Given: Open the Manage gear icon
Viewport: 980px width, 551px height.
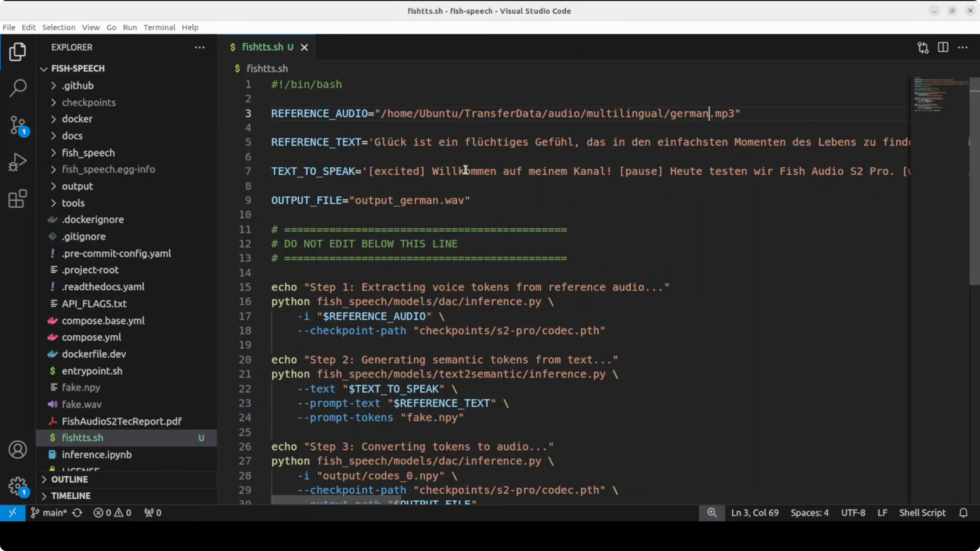Looking at the screenshot, I should pyautogui.click(x=18, y=486).
